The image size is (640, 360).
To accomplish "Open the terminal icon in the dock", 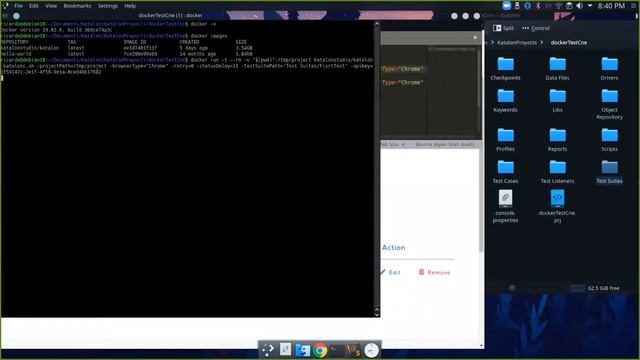I will 337,350.
